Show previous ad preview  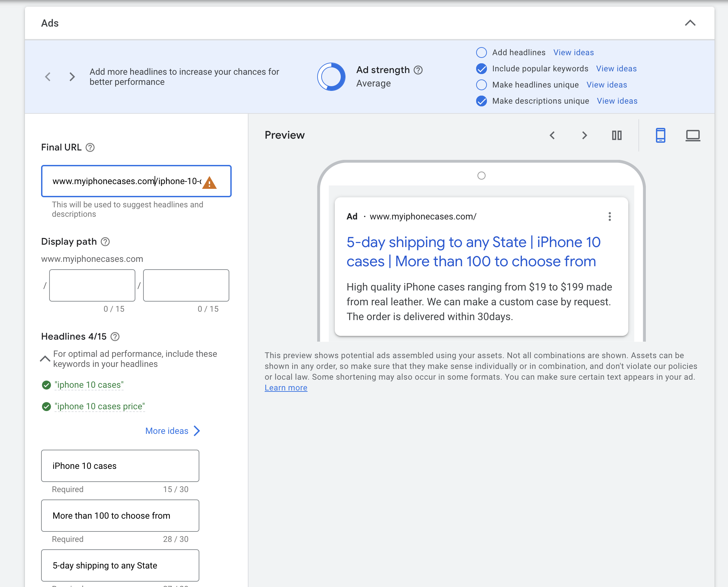pyautogui.click(x=552, y=135)
